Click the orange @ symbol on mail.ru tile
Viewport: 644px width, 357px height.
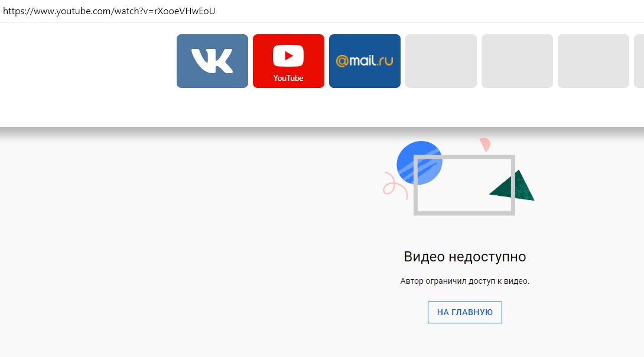pos(342,61)
